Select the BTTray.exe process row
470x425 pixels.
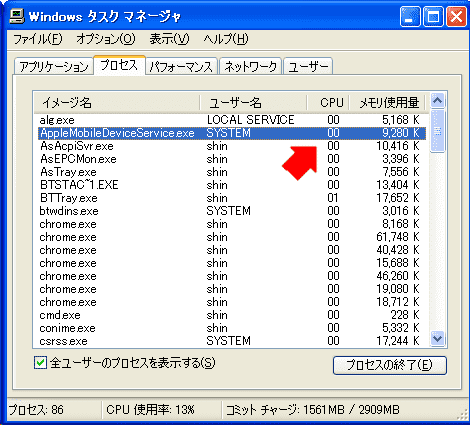click(232, 198)
